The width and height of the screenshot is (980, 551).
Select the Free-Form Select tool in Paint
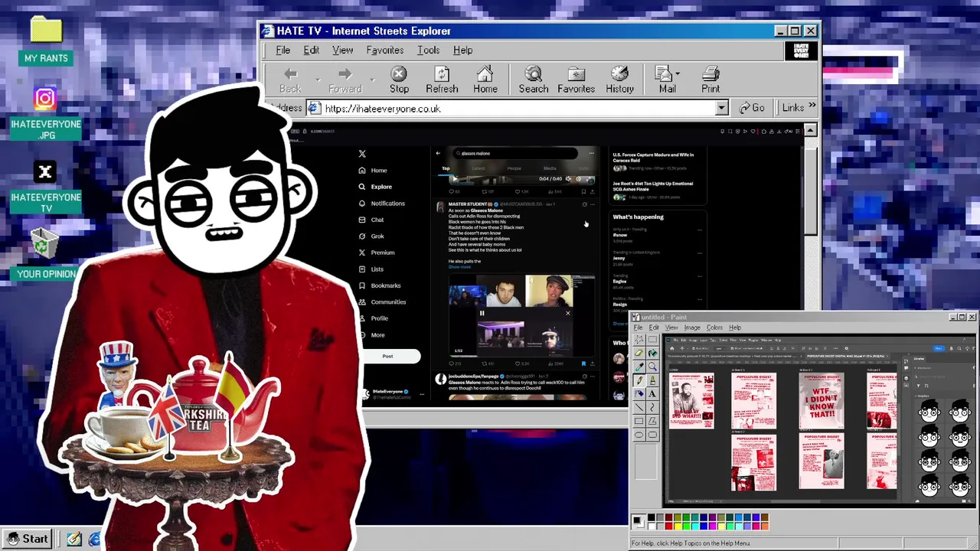pos(639,340)
